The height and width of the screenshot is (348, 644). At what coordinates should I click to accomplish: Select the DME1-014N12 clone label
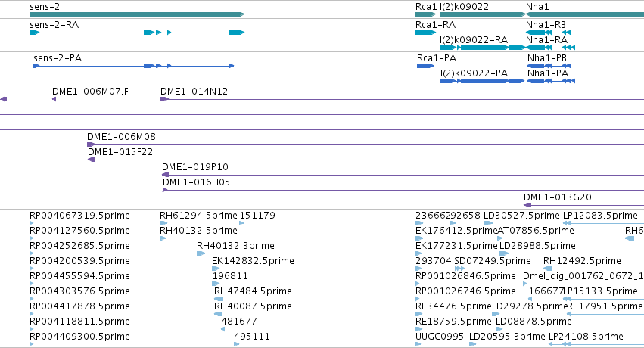(194, 91)
